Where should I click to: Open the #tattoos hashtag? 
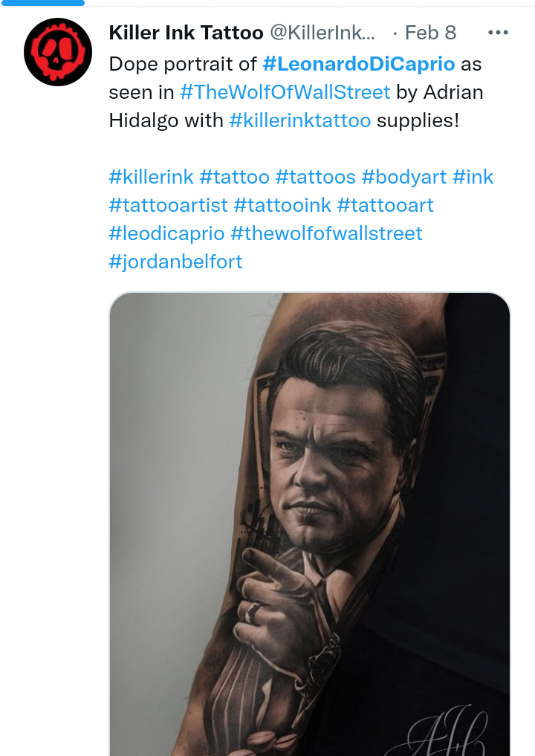(x=315, y=177)
